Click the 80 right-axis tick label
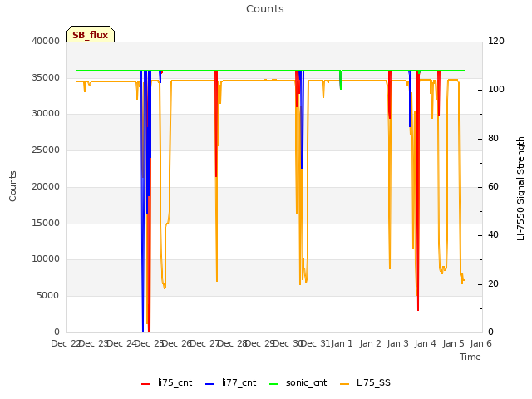Image resolution: width=532 pixels, height=399 pixels. 493,139
